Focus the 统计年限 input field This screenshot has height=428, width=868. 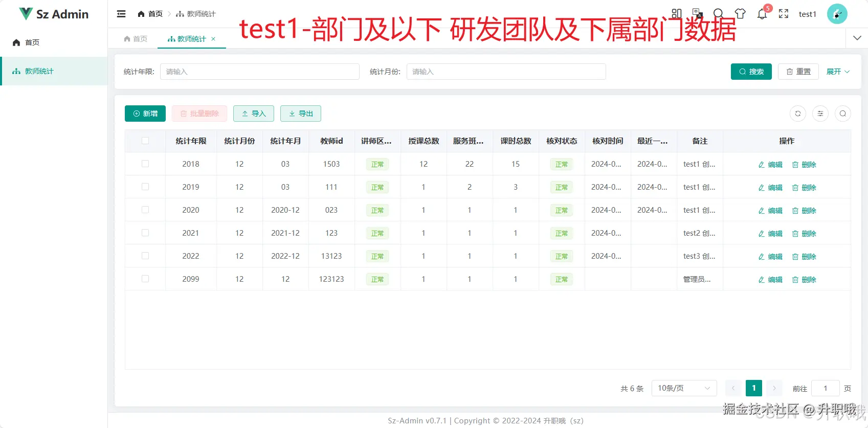pyautogui.click(x=260, y=72)
